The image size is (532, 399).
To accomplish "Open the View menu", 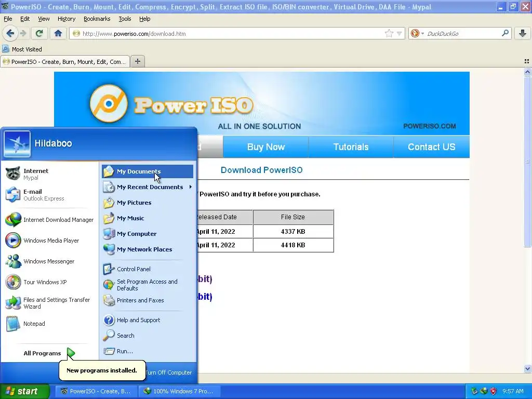I will point(44,19).
